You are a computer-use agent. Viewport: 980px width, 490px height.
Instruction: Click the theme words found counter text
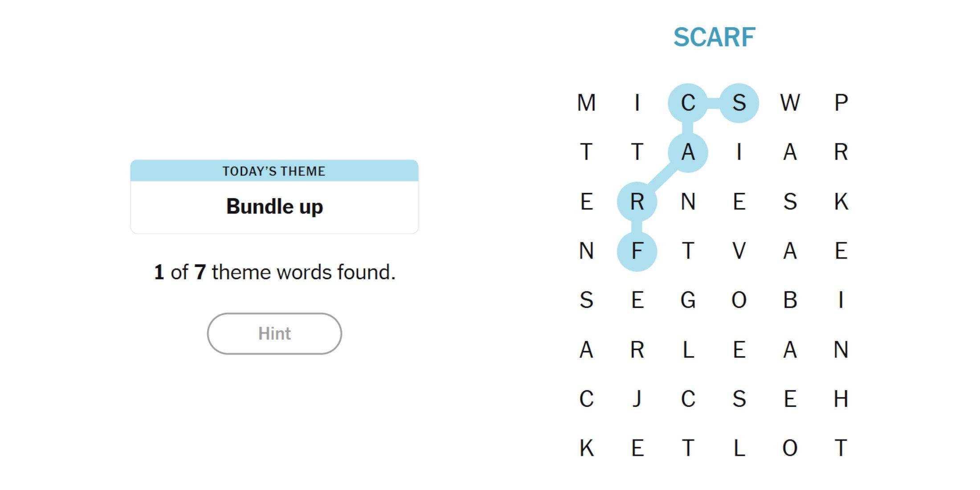pyautogui.click(x=274, y=272)
